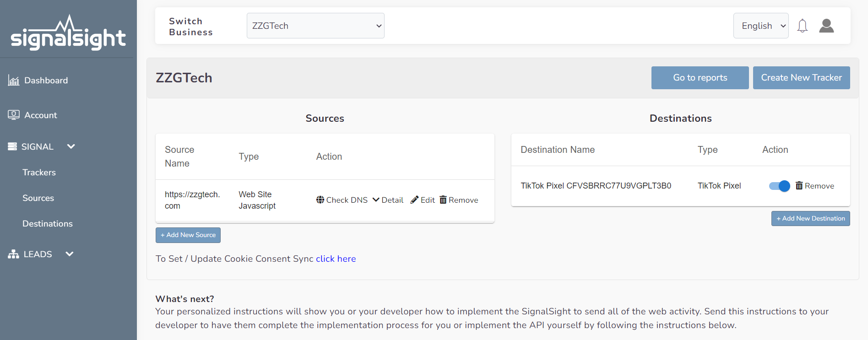Click the globe icon for Check DNS

pos(320,200)
